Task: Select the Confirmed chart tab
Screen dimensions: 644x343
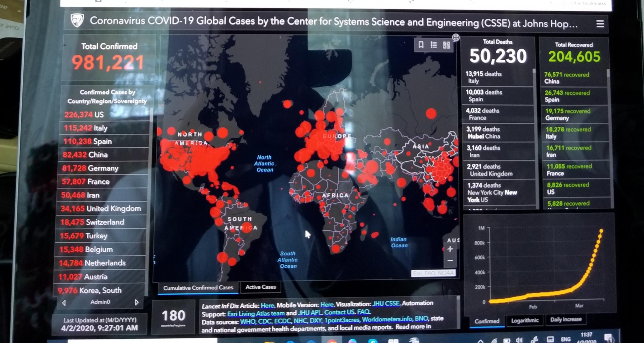Action: click(487, 321)
